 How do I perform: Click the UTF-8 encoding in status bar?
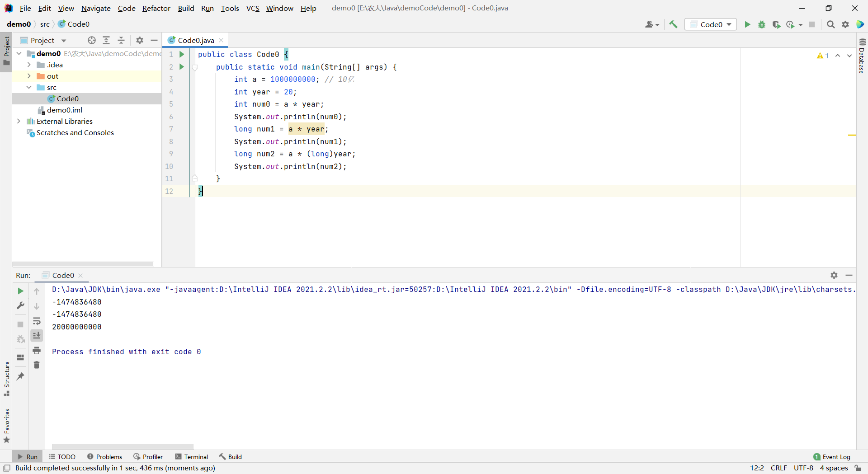(803, 468)
